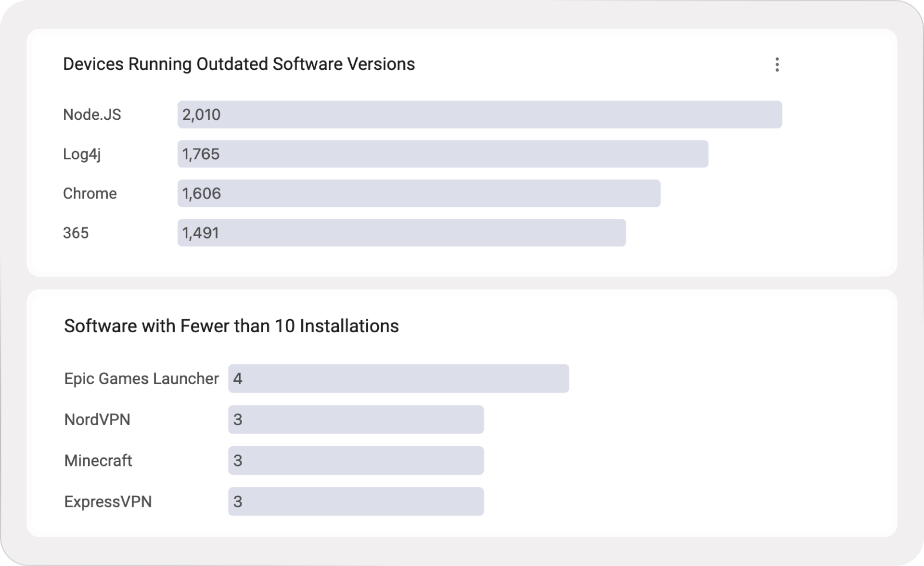Click the 365 label
924x566 pixels.
tap(76, 233)
